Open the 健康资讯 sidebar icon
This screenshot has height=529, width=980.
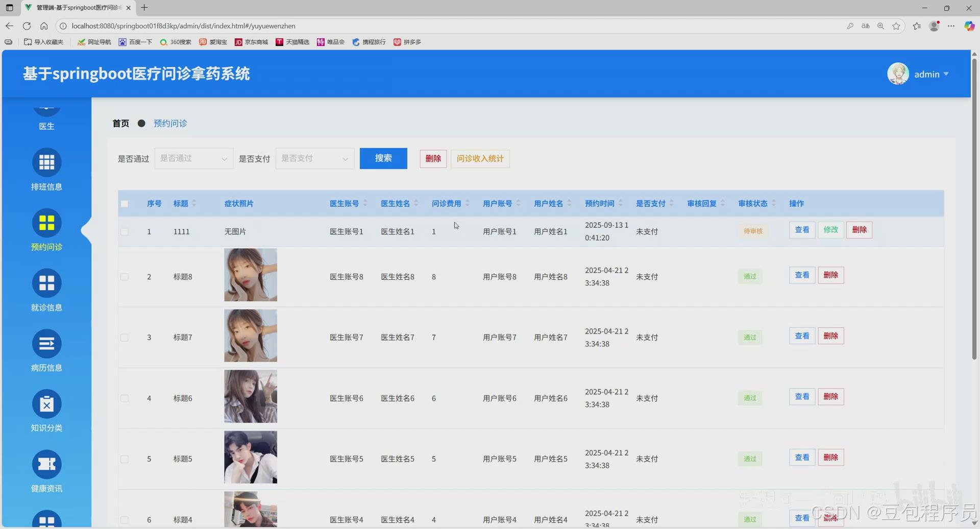pyautogui.click(x=46, y=464)
